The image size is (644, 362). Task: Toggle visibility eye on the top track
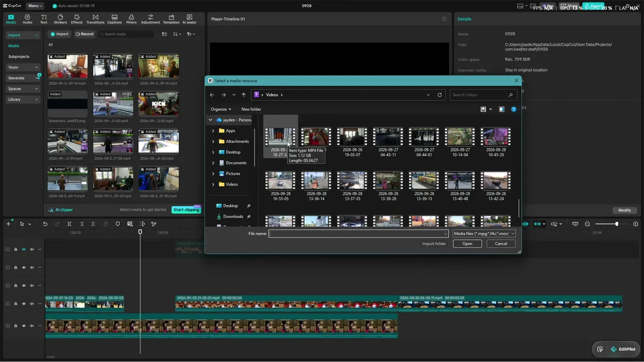[24, 249]
